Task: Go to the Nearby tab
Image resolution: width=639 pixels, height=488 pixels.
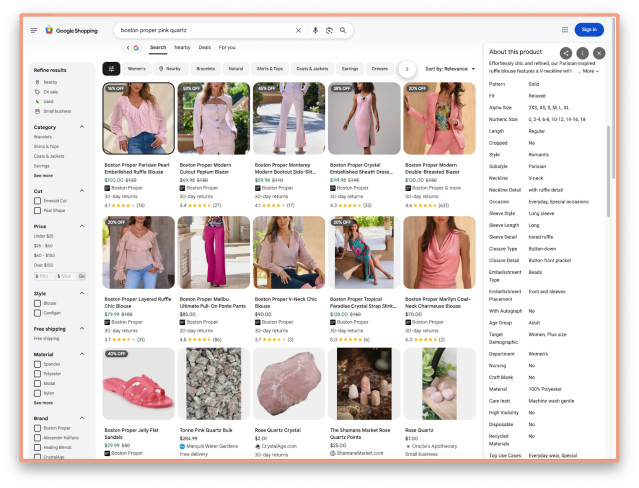Action: (182, 47)
